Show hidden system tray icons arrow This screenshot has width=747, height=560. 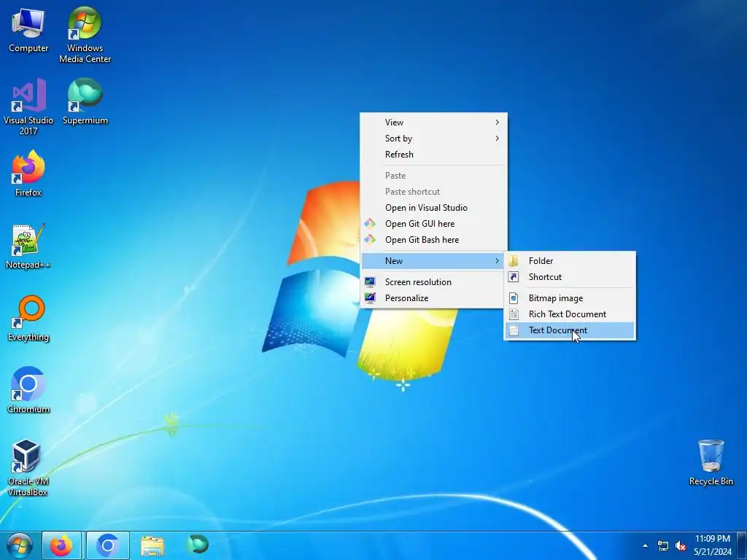(x=645, y=545)
